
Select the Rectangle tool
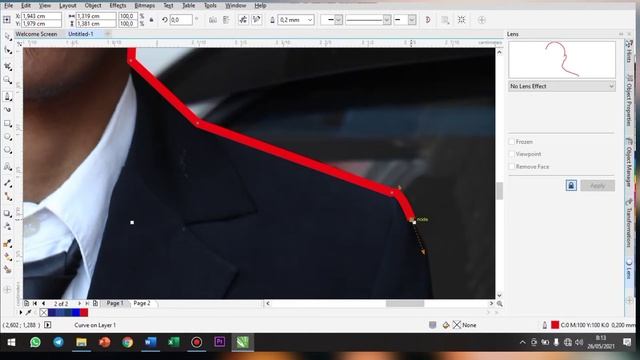pos(8,123)
